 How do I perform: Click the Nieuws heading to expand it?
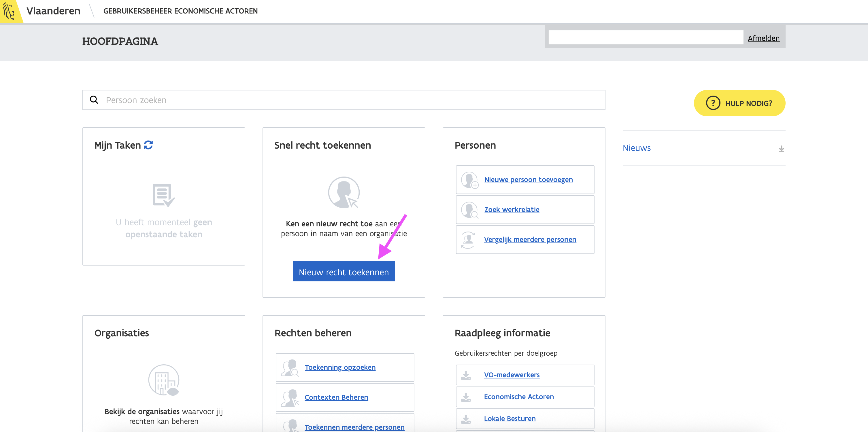point(636,148)
